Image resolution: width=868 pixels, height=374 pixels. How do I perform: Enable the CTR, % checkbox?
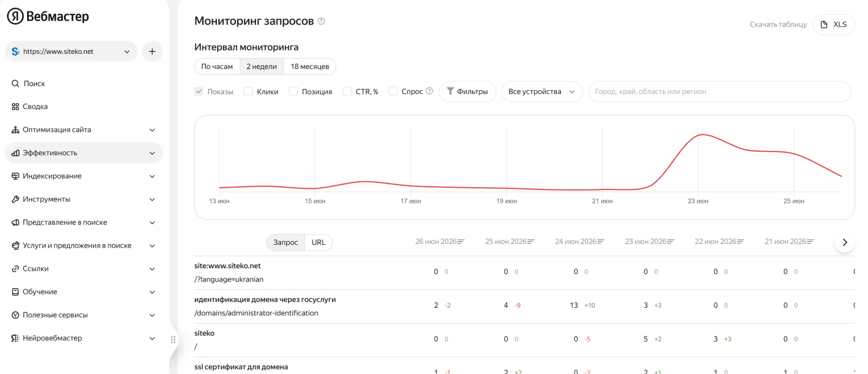(x=347, y=91)
